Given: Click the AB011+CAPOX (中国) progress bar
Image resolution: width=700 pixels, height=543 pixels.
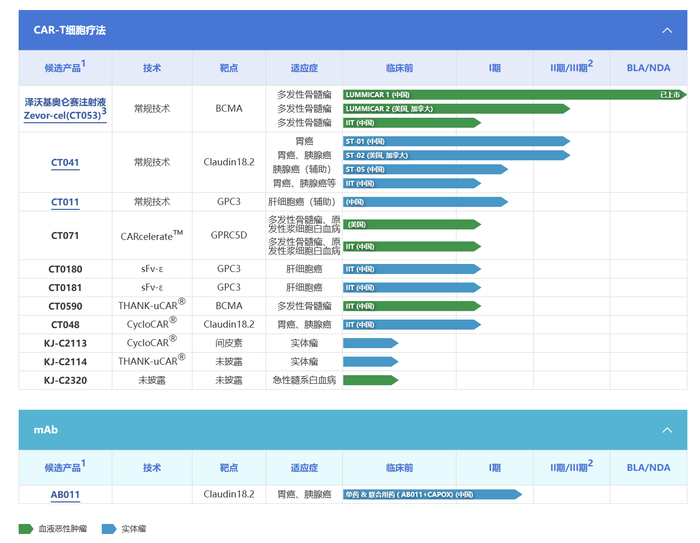Looking at the screenshot, I should click(x=432, y=494).
